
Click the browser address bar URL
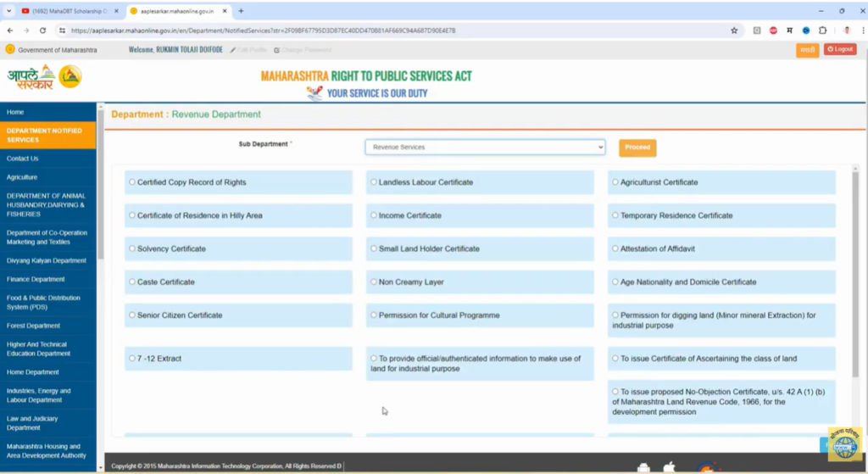(x=263, y=31)
